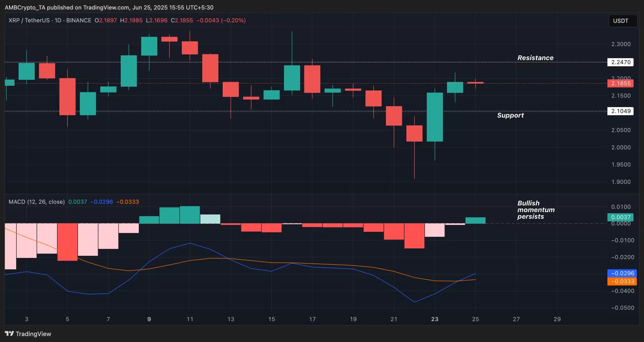Select the XRP / TetherUS symbol name
The height and width of the screenshot is (342, 644).
tap(27, 20)
